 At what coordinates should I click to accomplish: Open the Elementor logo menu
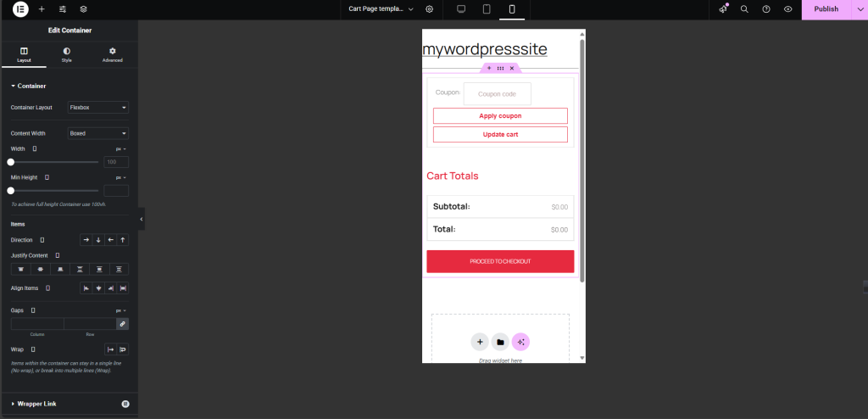[20, 8]
